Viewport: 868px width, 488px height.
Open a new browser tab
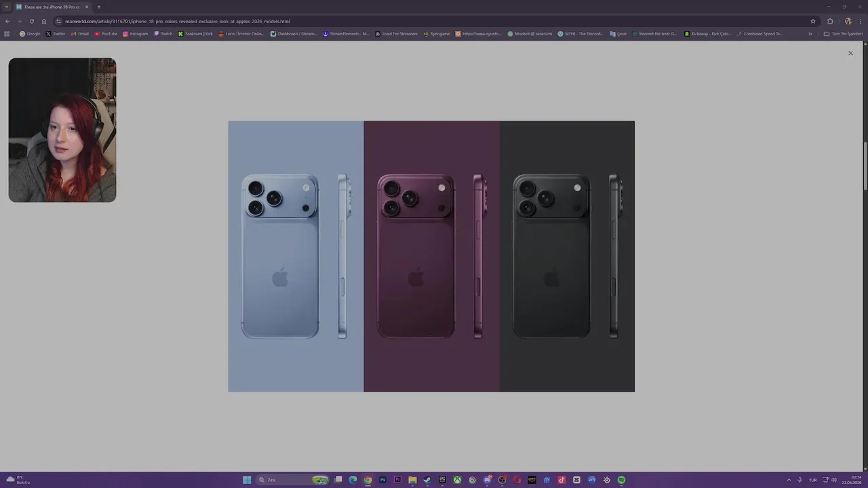coord(99,7)
